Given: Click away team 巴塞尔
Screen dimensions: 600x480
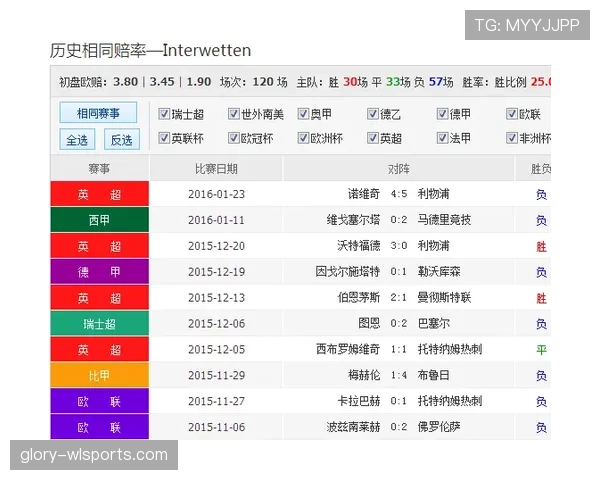Looking at the screenshot, I should click(433, 323).
